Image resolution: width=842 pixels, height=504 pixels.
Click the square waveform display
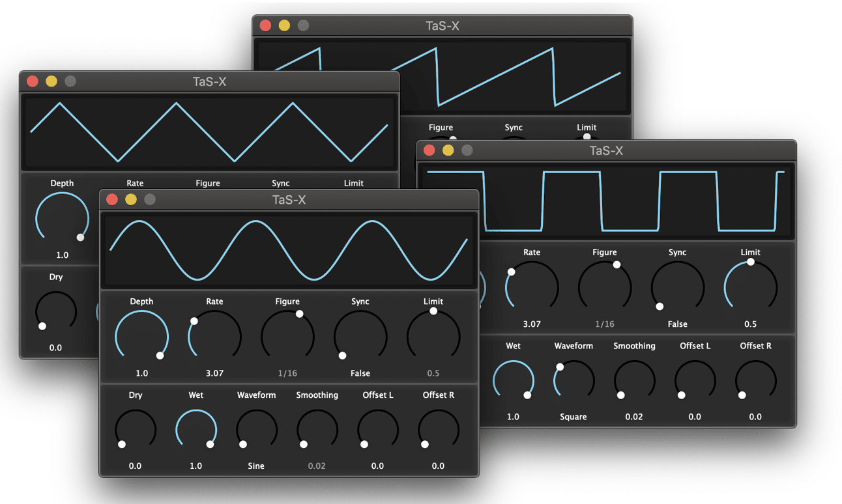point(606,201)
